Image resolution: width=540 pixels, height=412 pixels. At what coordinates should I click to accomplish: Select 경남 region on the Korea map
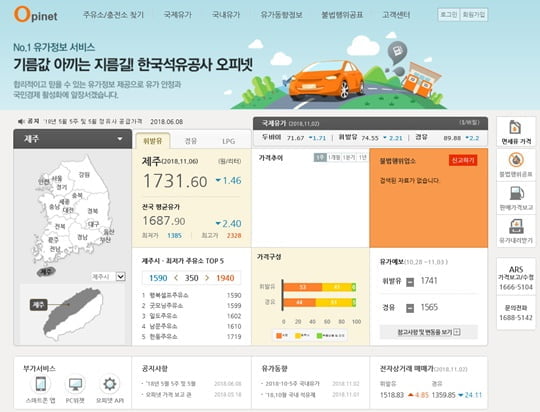tap(83, 237)
